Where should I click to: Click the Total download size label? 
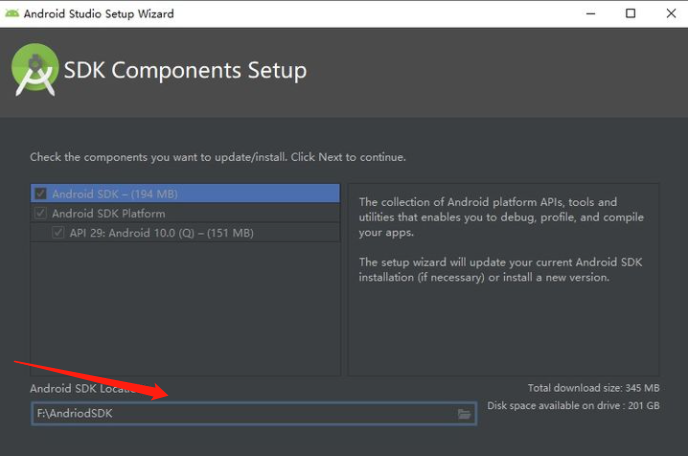click(593, 388)
